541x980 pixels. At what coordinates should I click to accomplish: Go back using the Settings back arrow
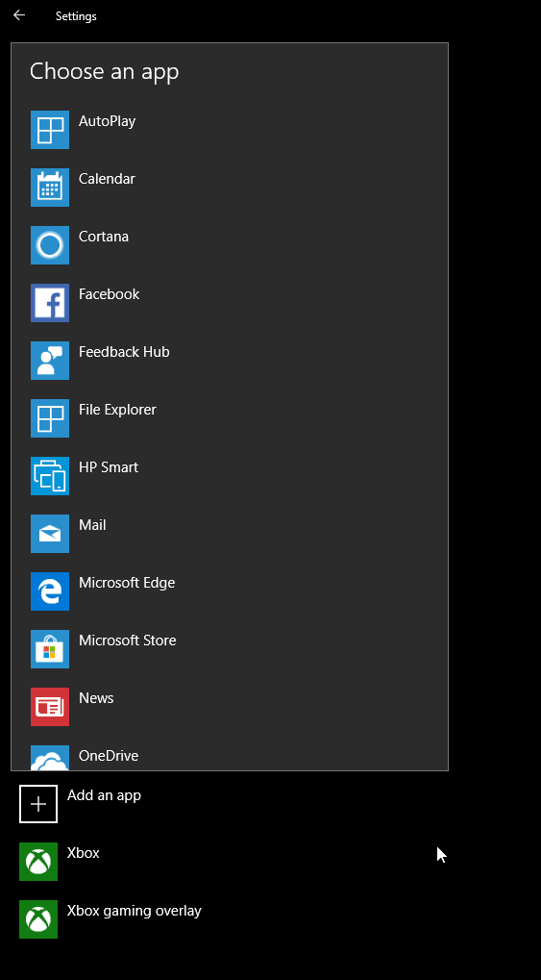(19, 15)
